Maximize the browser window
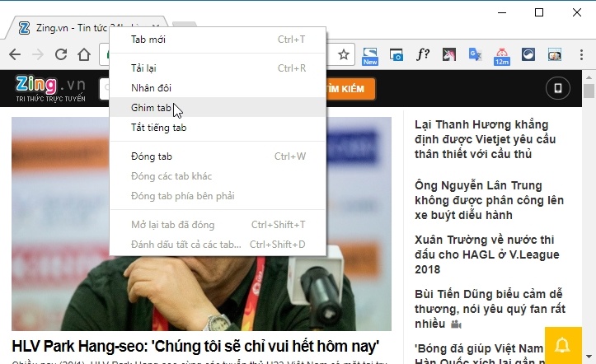This screenshot has width=596, height=364. [x=539, y=12]
